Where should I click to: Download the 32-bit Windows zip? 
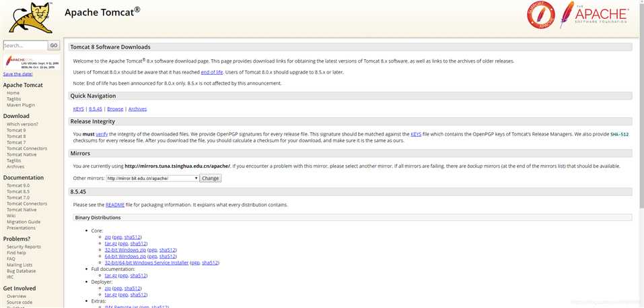[x=125, y=250]
